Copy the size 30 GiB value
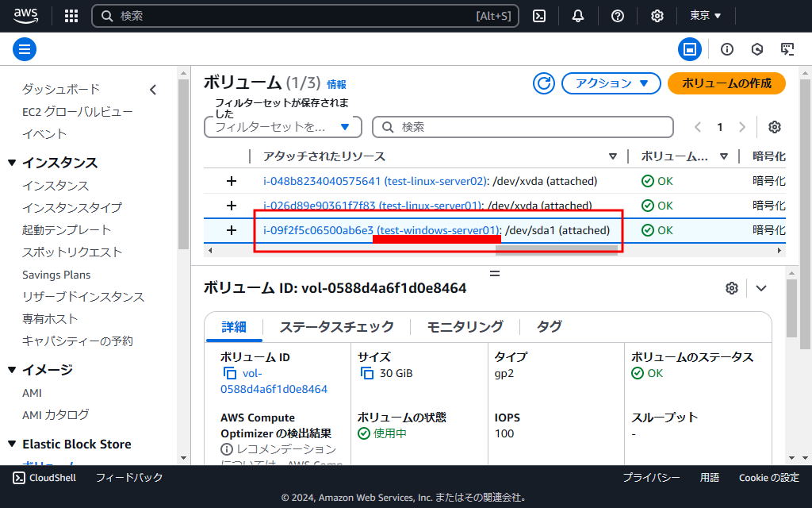 (366, 373)
